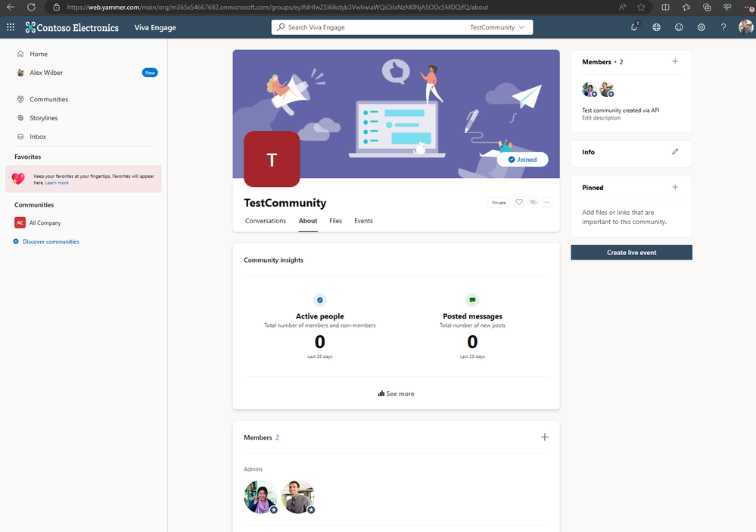This screenshot has height=532, width=756.
Task: Switch to the Conversations tab
Action: pyautogui.click(x=266, y=221)
